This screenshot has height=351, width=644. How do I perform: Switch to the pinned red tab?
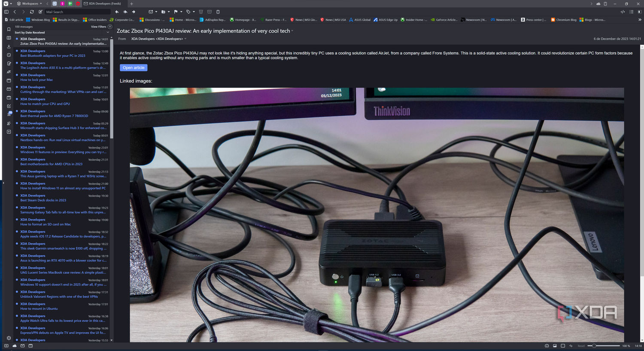(78, 3)
